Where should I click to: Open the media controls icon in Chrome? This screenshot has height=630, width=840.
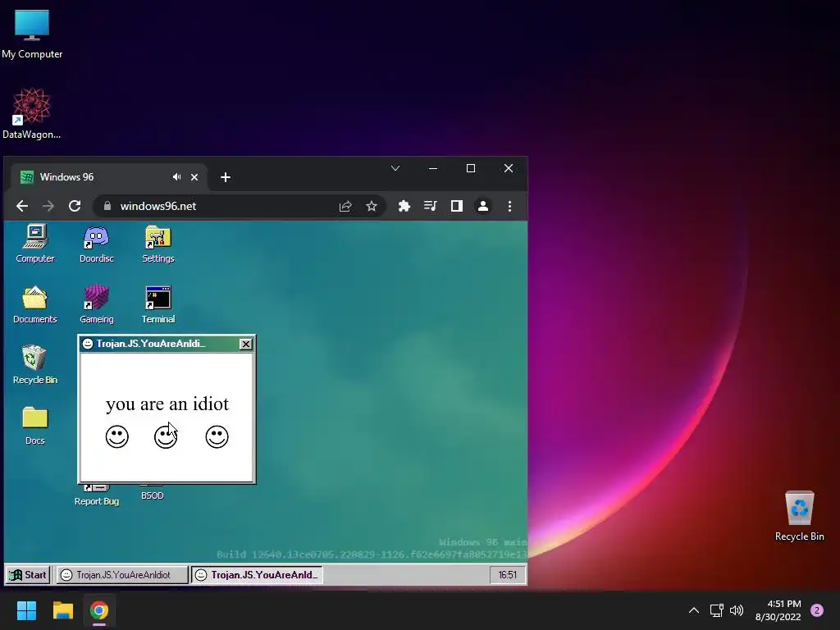430,206
